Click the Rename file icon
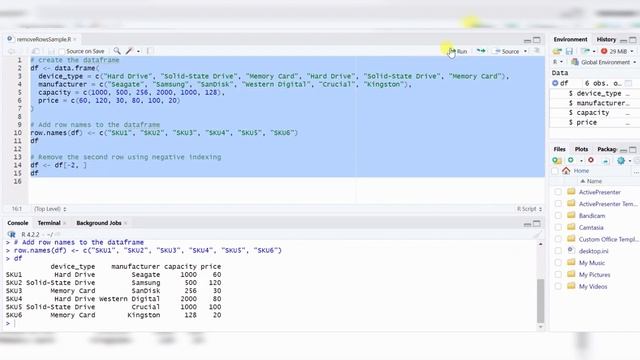This screenshot has width=640, height=360. 606,160
